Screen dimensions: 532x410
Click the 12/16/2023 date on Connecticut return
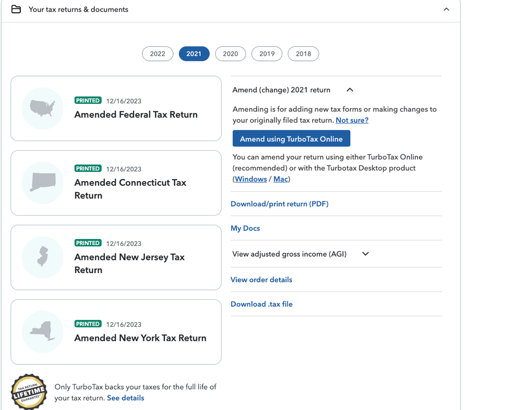pos(124,169)
